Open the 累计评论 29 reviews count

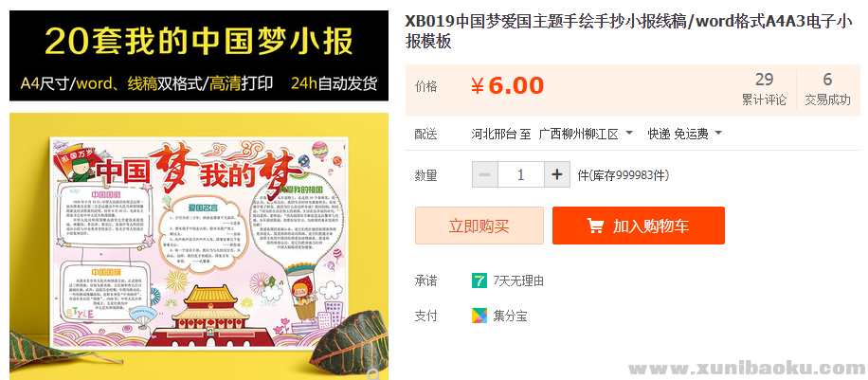(764, 89)
